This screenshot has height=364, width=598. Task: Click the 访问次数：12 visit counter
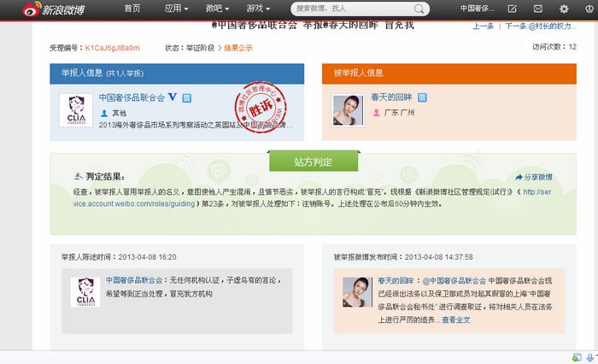(x=554, y=46)
